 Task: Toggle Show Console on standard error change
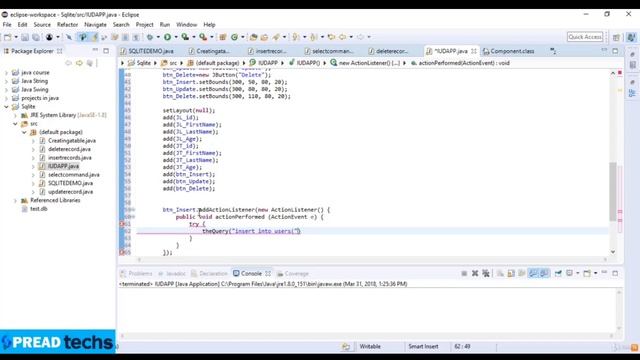(544, 273)
